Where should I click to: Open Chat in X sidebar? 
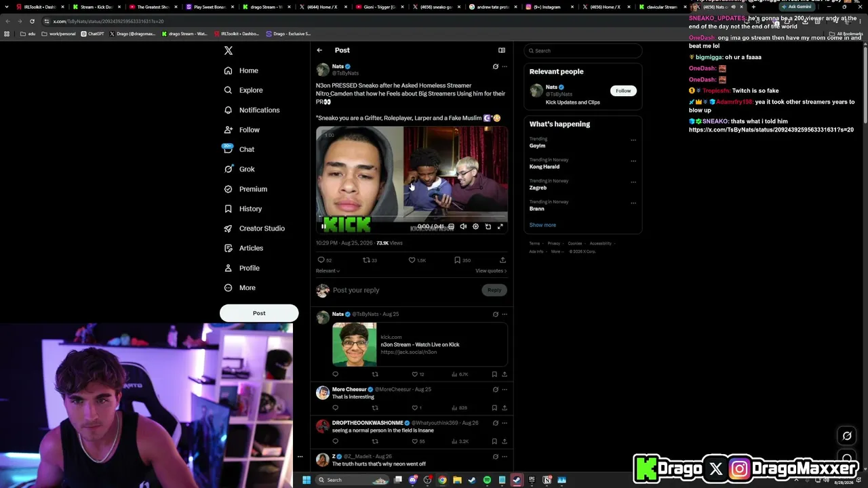[x=239, y=149]
